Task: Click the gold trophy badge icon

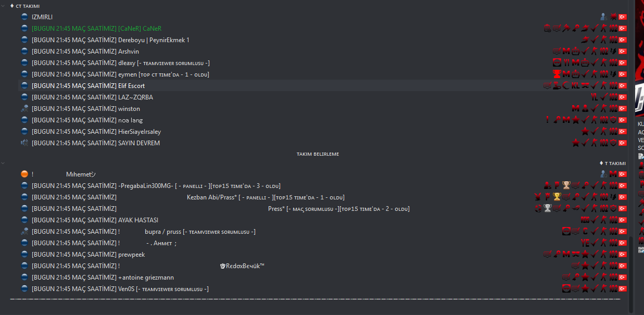Action: coord(557,197)
